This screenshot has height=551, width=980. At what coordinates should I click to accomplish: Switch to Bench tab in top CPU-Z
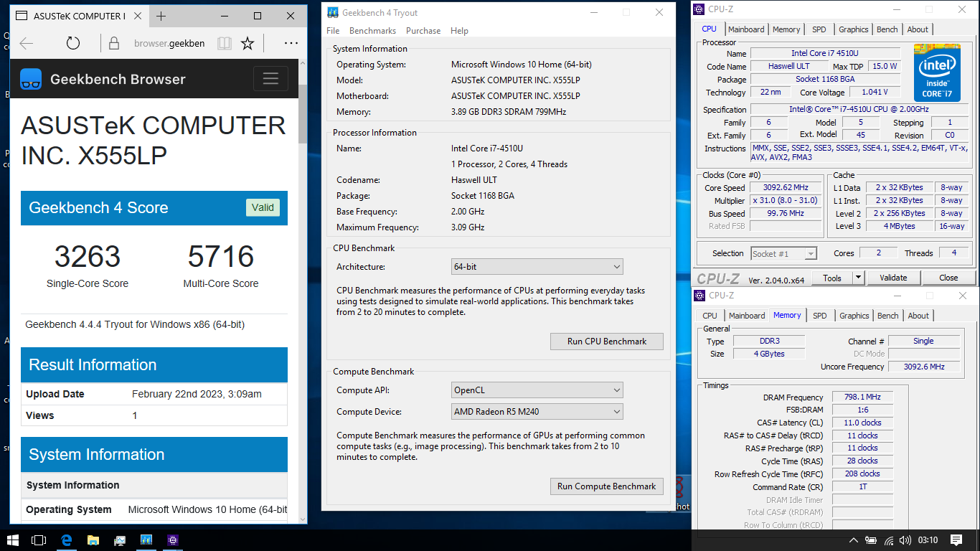887,29
